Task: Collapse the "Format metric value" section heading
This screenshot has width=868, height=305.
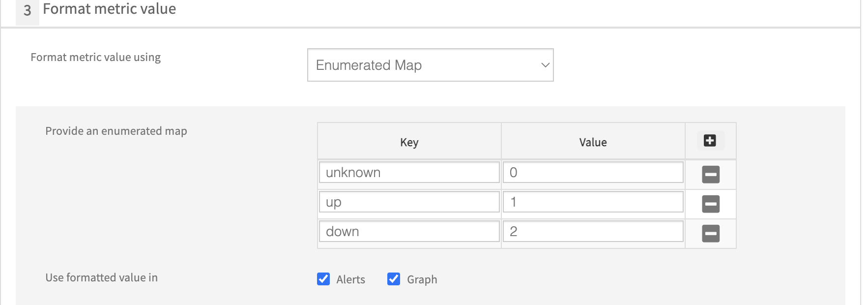Action: 109,9
